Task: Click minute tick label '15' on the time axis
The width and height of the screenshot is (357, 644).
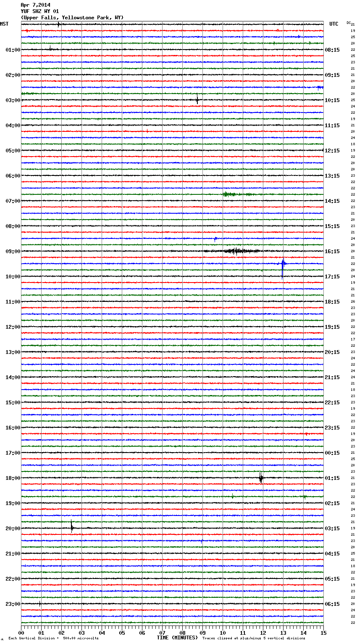Action: (323, 633)
